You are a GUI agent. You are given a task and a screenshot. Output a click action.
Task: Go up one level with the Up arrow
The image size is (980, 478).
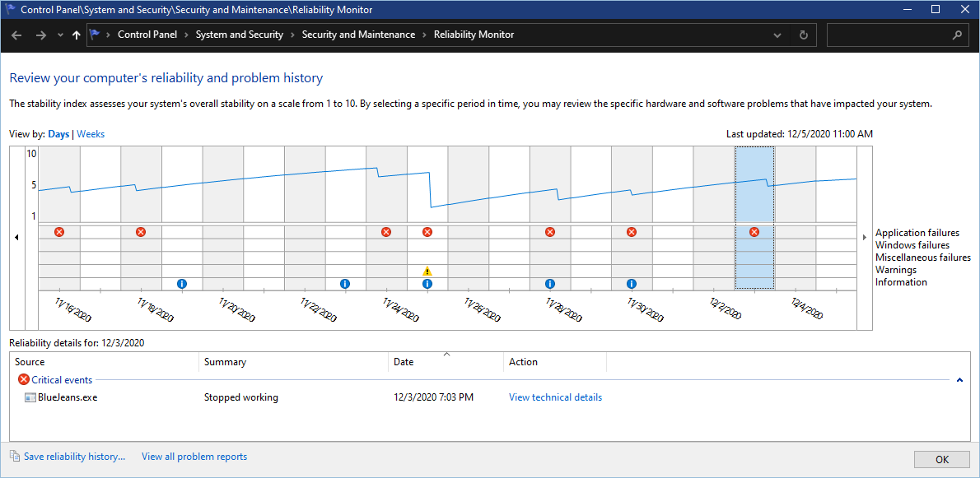pyautogui.click(x=77, y=35)
